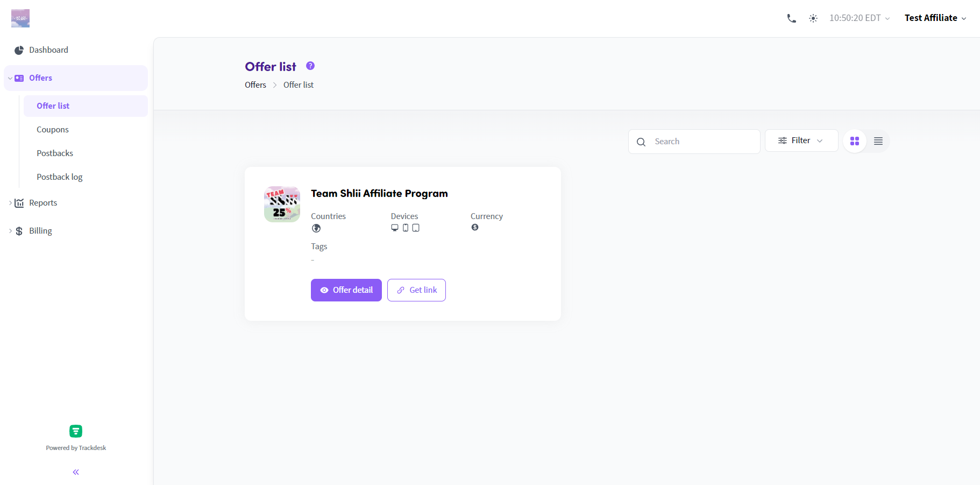Open the Offer detail button
This screenshot has height=485, width=980.
[346, 290]
